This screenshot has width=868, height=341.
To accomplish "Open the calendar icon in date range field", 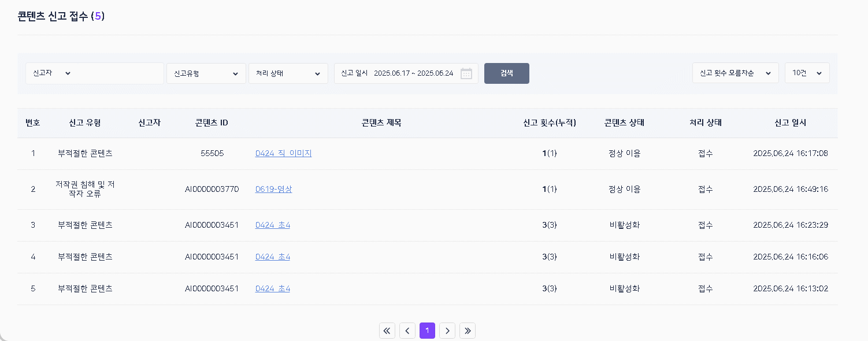I will [x=466, y=73].
